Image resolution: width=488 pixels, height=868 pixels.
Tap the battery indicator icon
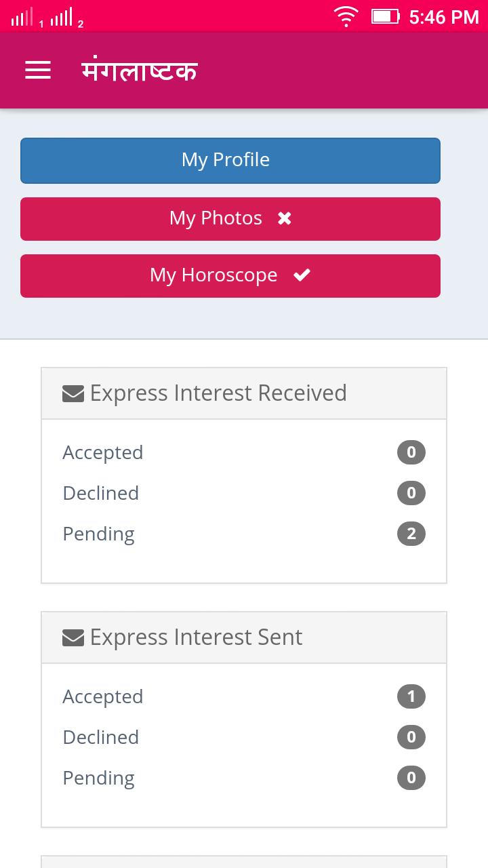click(x=385, y=16)
